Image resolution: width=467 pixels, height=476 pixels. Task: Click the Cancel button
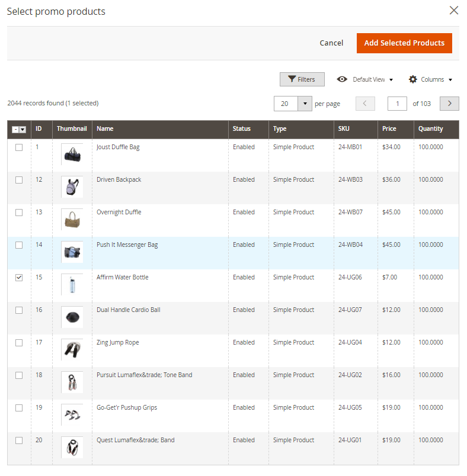(x=331, y=43)
